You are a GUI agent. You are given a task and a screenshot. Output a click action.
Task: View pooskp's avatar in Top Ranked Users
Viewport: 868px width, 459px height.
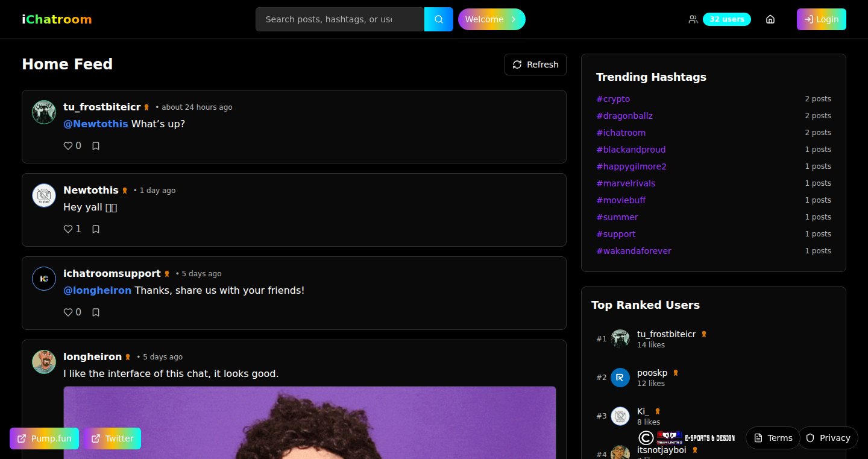tap(620, 378)
